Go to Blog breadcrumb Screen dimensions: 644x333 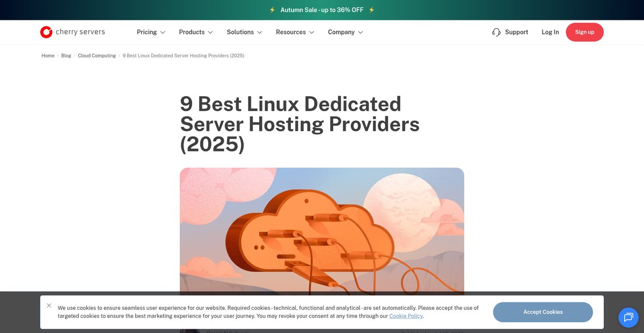[66, 56]
